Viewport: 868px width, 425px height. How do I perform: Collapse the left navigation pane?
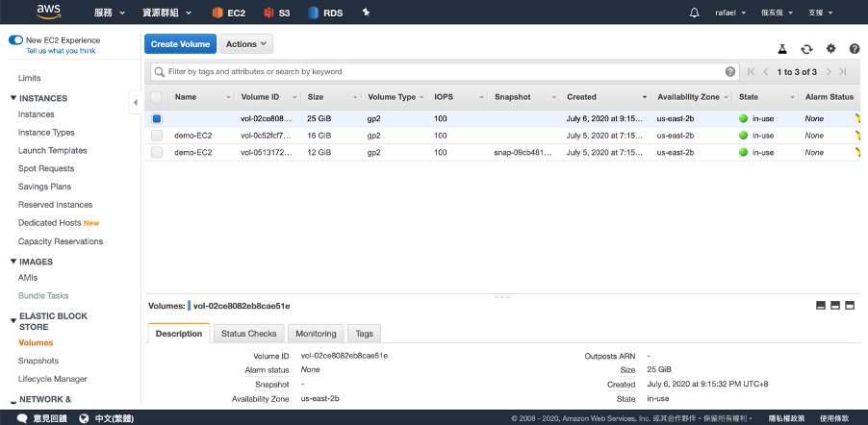click(135, 102)
